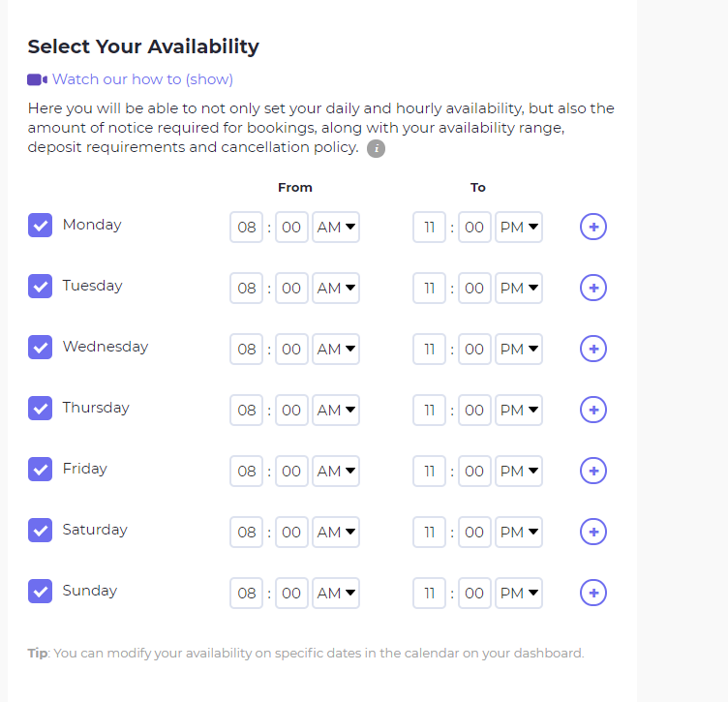Add another time slot for Thursday
Image resolution: width=728 pixels, height=702 pixels.
click(x=592, y=410)
